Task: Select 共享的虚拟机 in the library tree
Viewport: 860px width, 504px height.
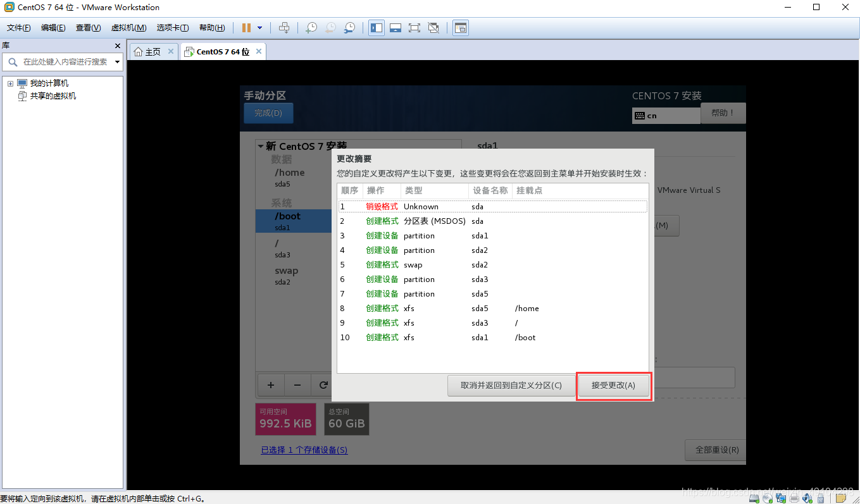Action: [53, 96]
